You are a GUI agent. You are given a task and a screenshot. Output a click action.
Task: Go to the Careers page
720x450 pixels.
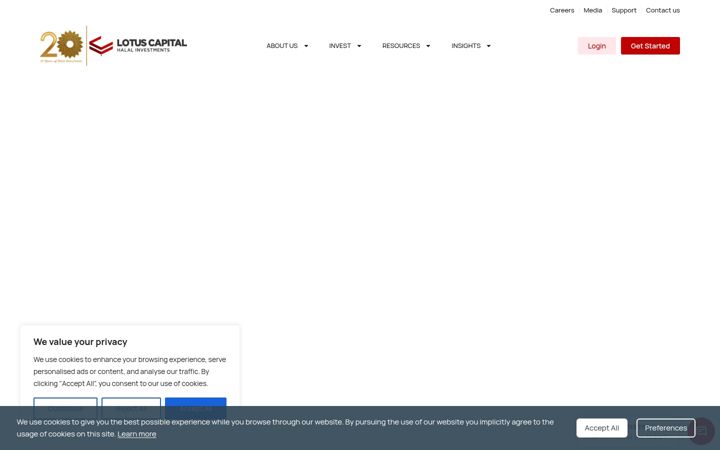562,10
